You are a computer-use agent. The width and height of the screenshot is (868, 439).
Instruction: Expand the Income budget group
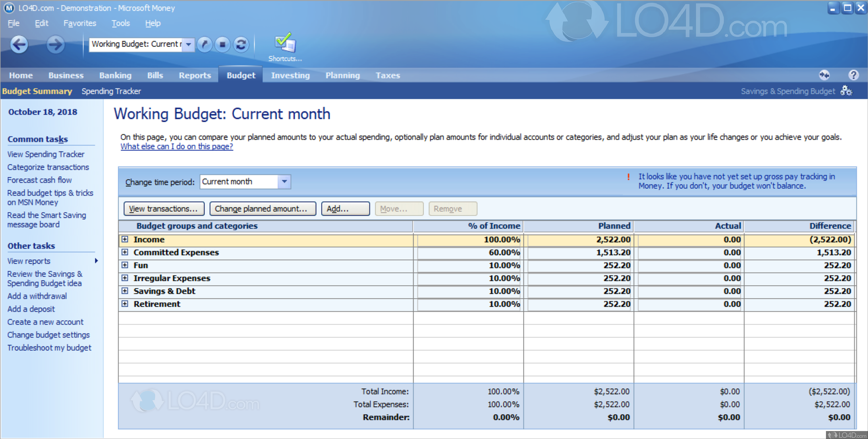[x=125, y=239]
